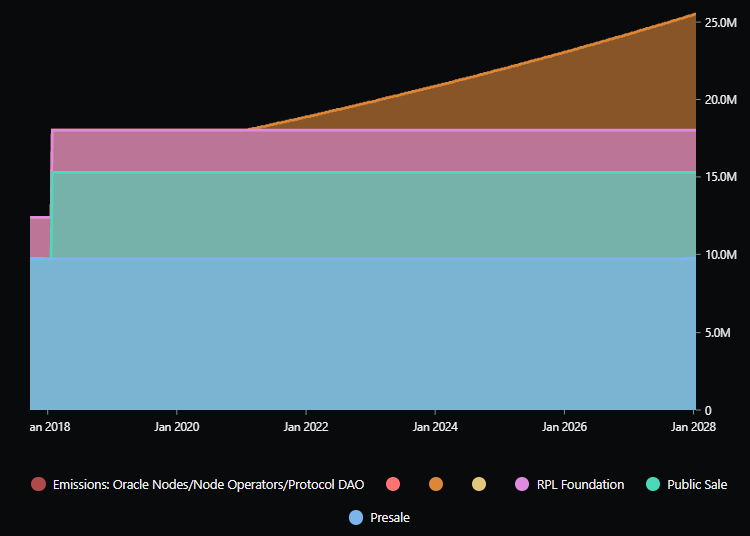Toggle the Emissions: Oracle Nodes series label
The height and width of the screenshot is (536, 750).
click(208, 484)
